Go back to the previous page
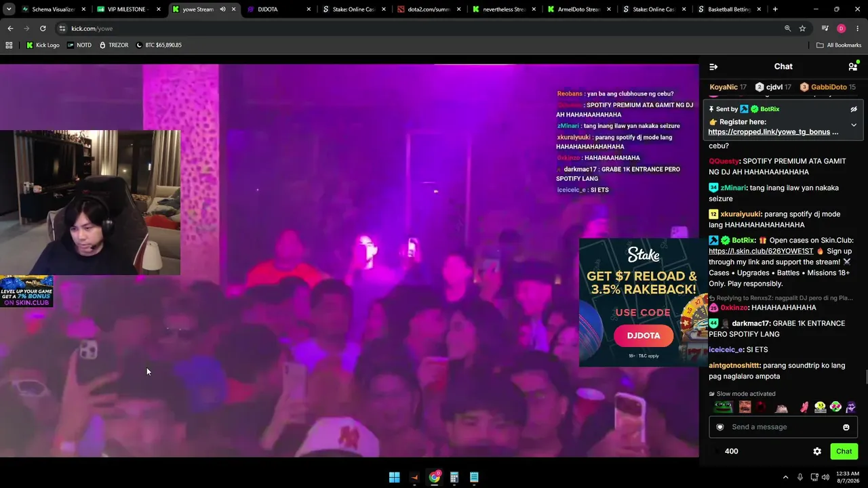Image resolution: width=868 pixels, height=488 pixels. pyautogui.click(x=10, y=28)
